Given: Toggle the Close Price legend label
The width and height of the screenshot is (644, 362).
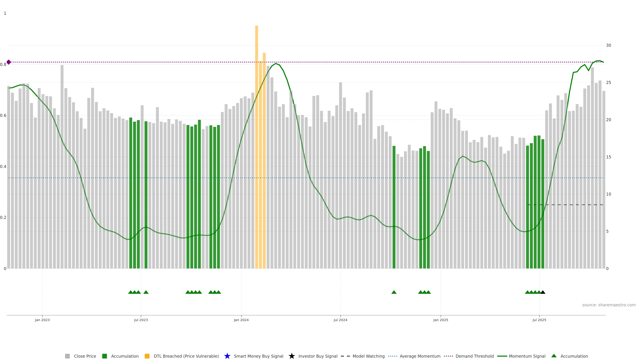Looking at the screenshot, I should coord(85,356).
